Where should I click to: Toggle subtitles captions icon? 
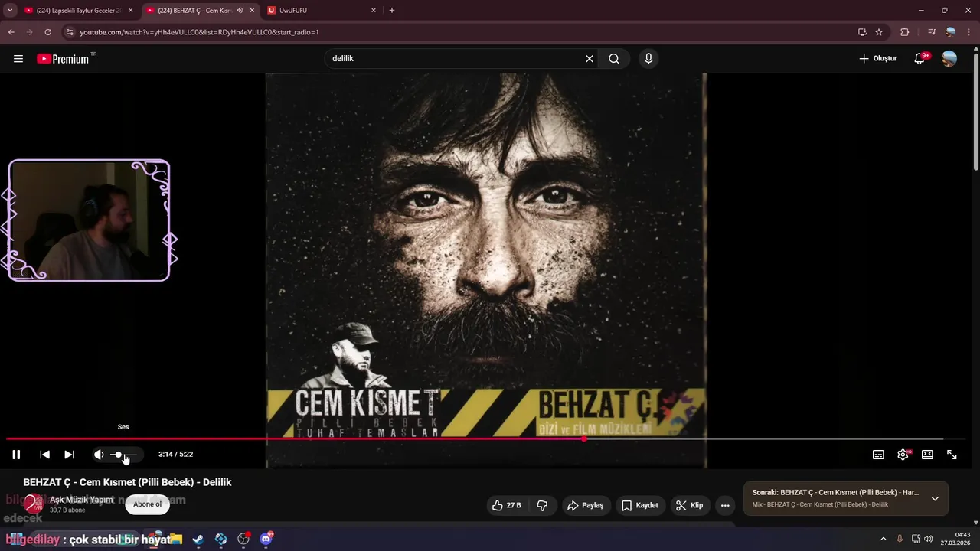point(878,455)
